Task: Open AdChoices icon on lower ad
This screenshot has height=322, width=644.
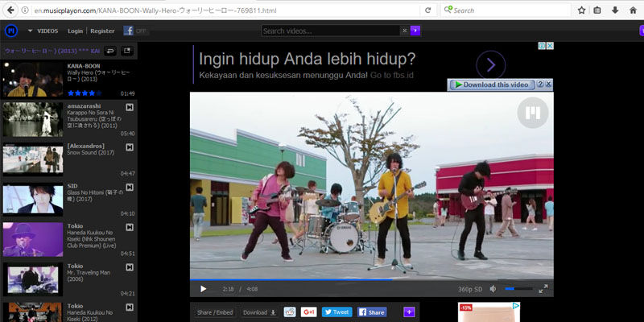Action: [x=516, y=306]
